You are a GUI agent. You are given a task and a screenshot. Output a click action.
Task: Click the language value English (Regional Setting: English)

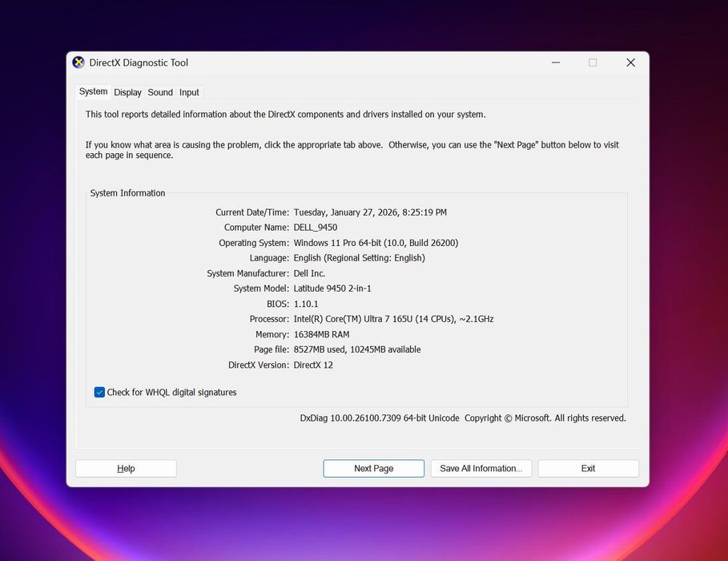[360, 258]
